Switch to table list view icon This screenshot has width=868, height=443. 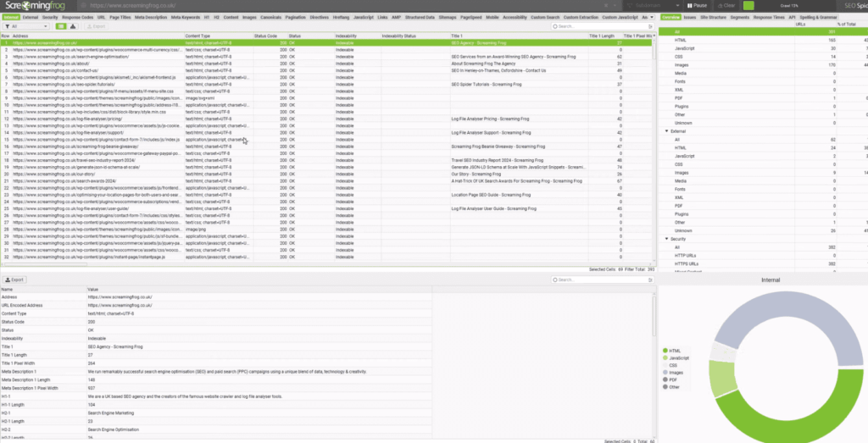[x=61, y=26]
